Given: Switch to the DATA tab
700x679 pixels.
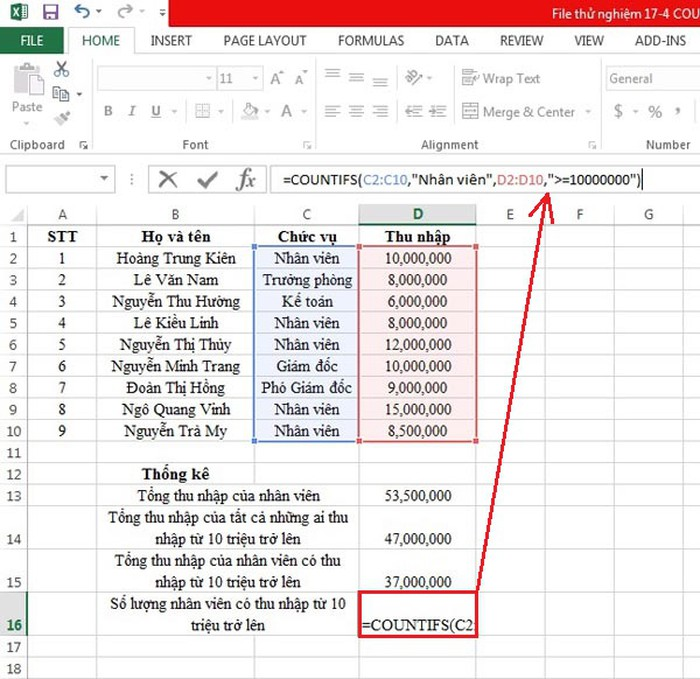Looking at the screenshot, I should 452,41.
